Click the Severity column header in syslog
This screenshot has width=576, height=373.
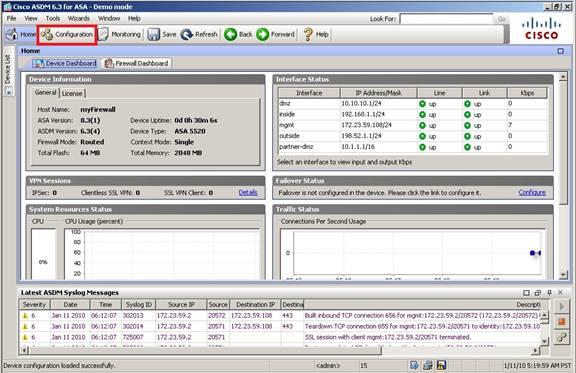[x=34, y=305]
